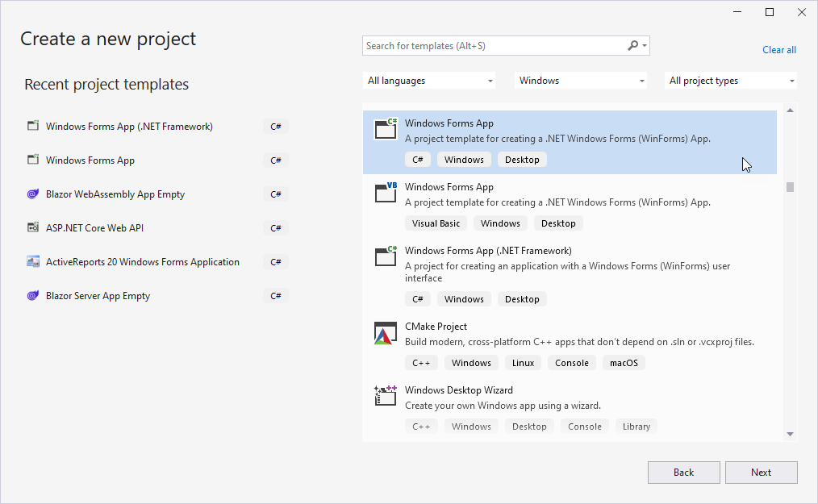Image resolution: width=818 pixels, height=504 pixels.
Task: Open the Windows platform filter dropdown
Action: coord(581,81)
